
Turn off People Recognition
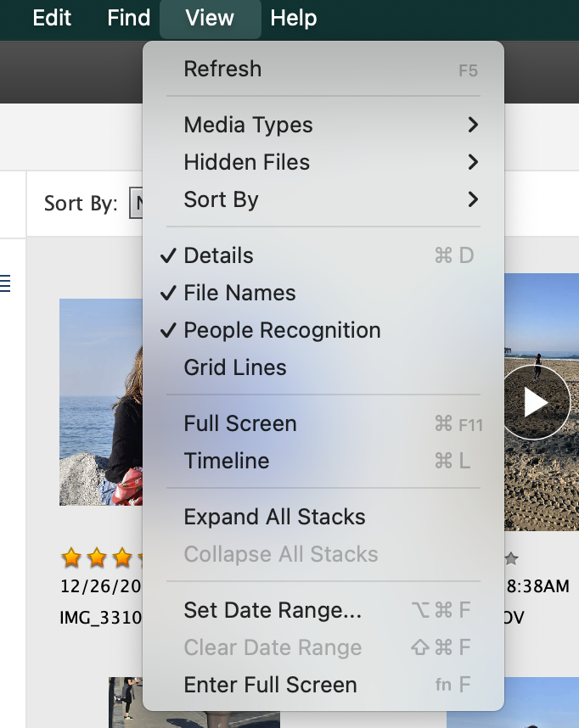[282, 330]
